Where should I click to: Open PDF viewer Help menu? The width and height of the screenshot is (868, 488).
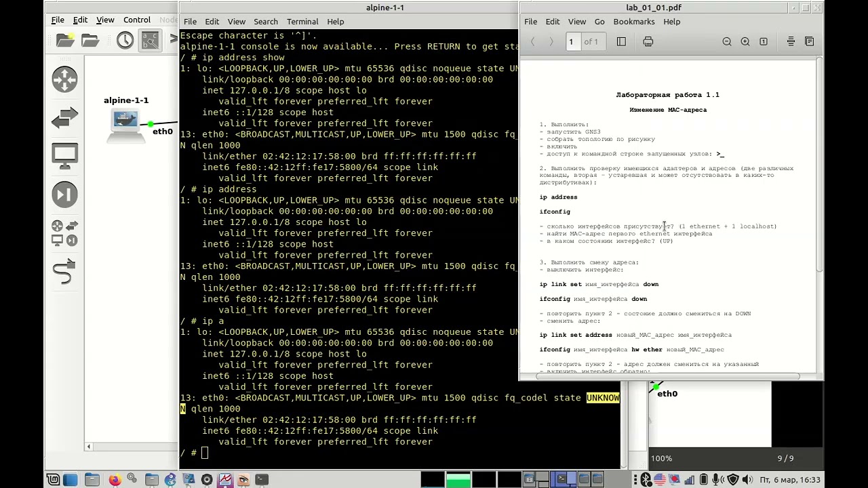[672, 22]
